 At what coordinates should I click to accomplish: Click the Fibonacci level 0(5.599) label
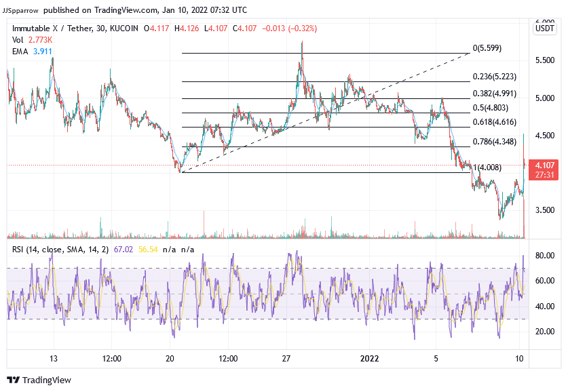[x=487, y=48]
